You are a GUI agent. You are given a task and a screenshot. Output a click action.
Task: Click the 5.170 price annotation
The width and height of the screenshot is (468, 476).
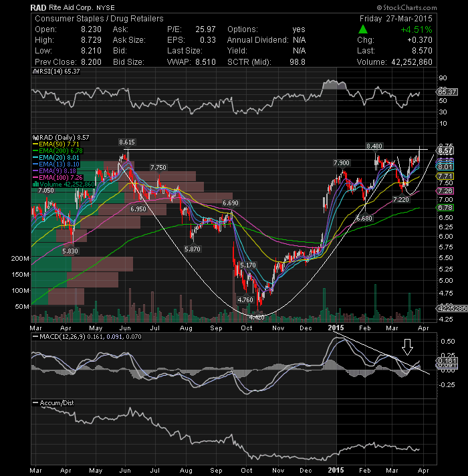[x=248, y=265]
